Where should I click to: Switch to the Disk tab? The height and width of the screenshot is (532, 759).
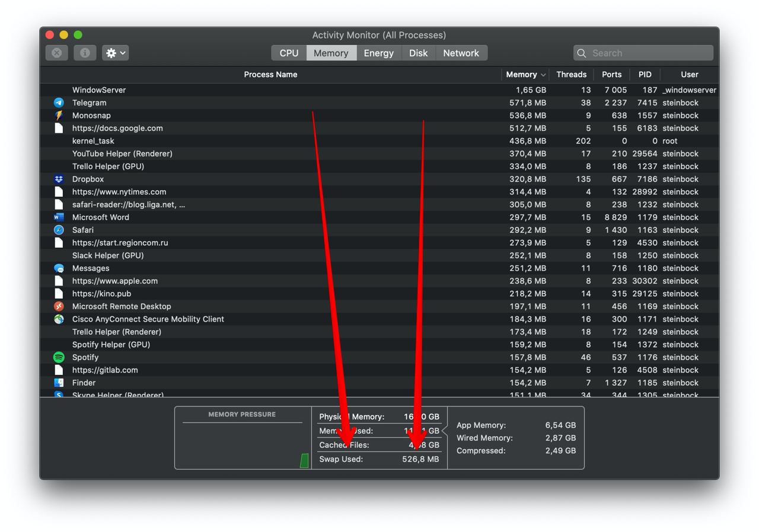pyautogui.click(x=418, y=53)
